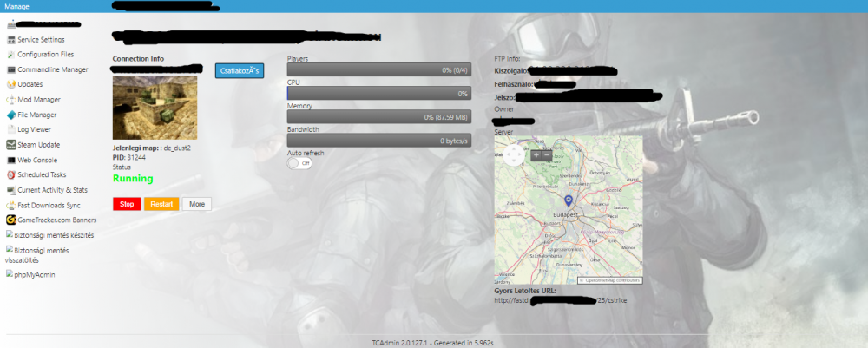Image resolution: width=868 pixels, height=348 pixels.
Task: Click the Commandline Manager icon
Action: [11, 69]
